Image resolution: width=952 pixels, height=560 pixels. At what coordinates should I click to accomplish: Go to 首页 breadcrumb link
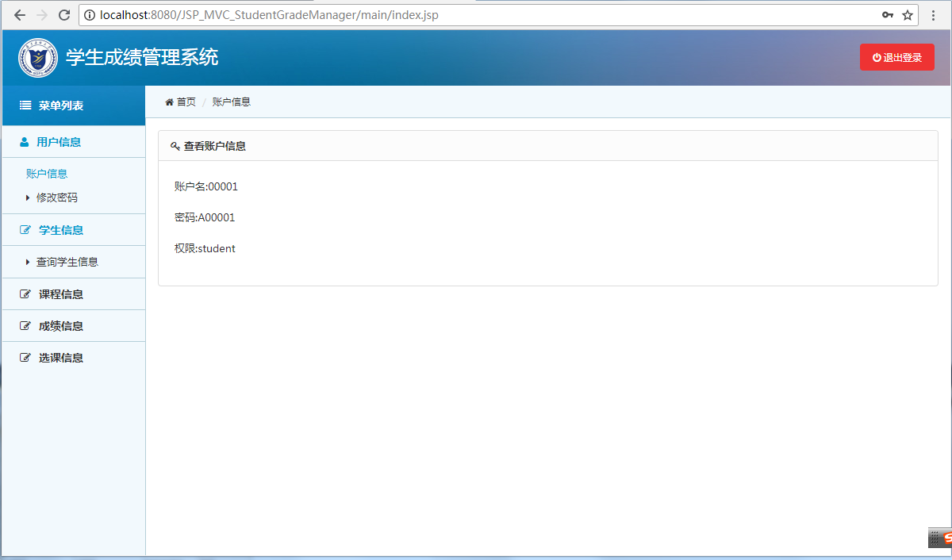pyautogui.click(x=186, y=102)
